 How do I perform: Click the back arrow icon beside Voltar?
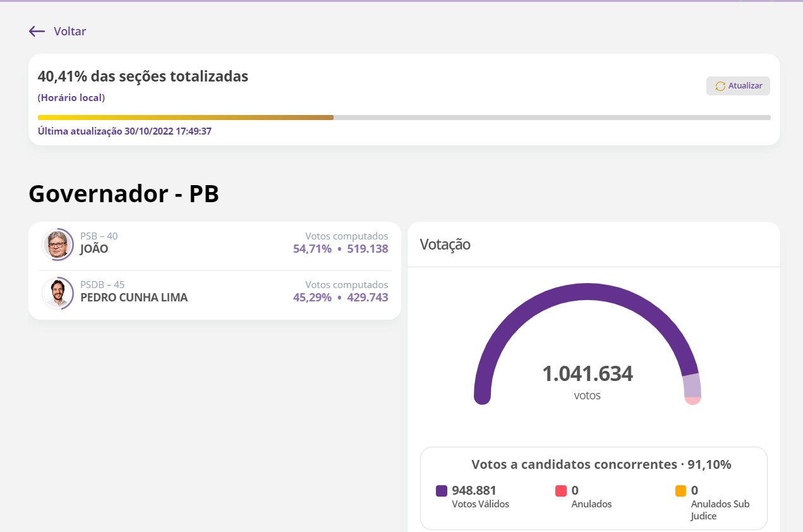click(37, 31)
